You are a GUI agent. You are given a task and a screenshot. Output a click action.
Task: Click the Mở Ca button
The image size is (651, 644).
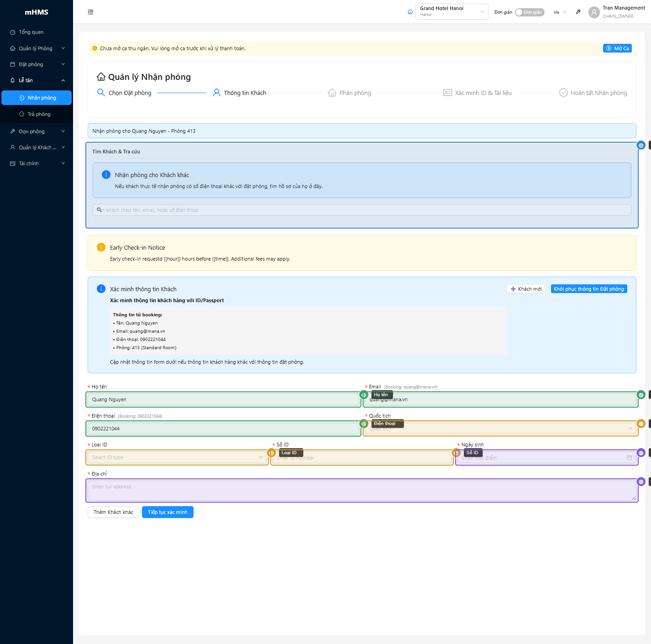tap(617, 48)
